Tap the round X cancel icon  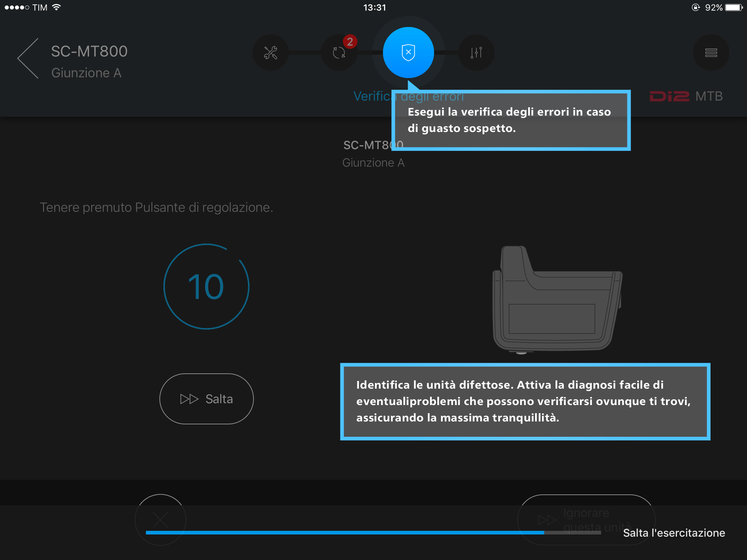tap(160, 519)
